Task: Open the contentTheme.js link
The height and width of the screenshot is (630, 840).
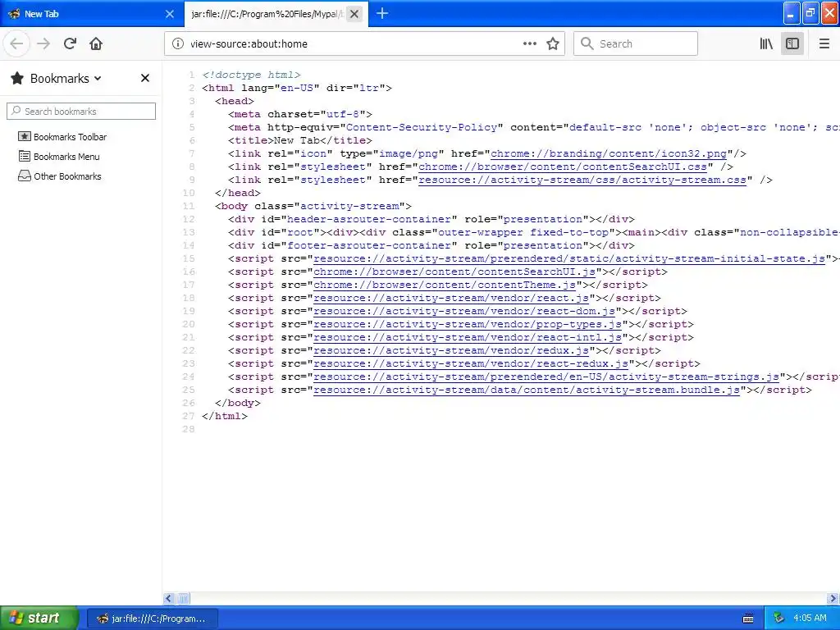Action: 445,285
